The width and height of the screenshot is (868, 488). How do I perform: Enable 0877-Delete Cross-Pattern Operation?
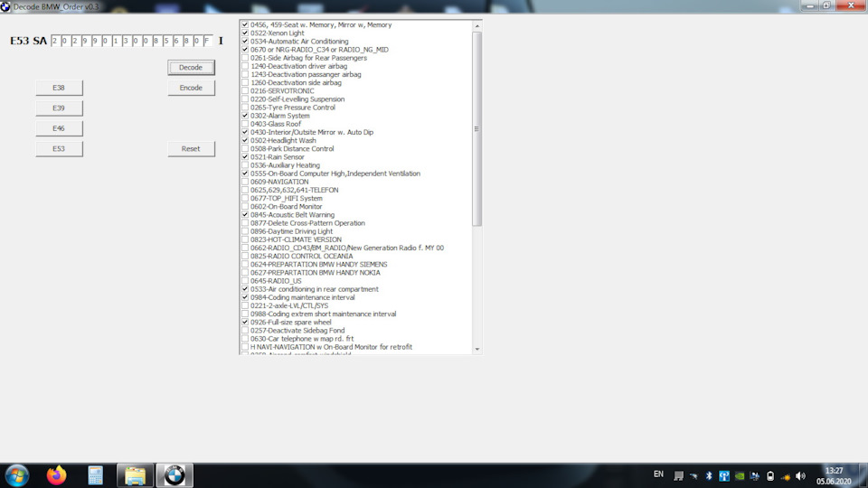pyautogui.click(x=245, y=223)
